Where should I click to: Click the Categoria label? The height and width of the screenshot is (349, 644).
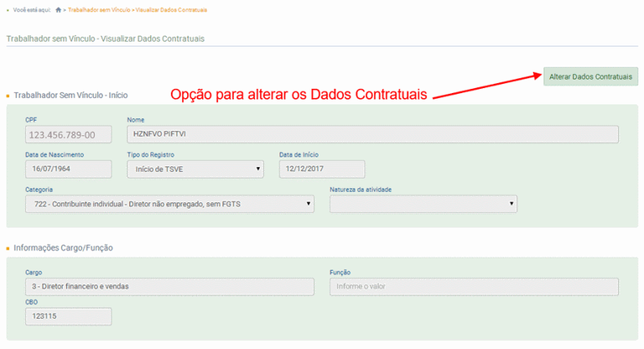(39, 190)
